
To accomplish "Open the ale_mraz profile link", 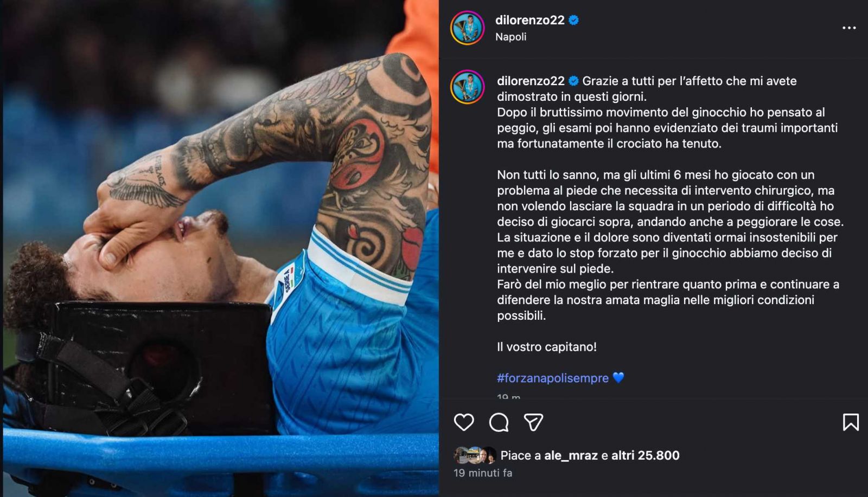I will tap(571, 455).
